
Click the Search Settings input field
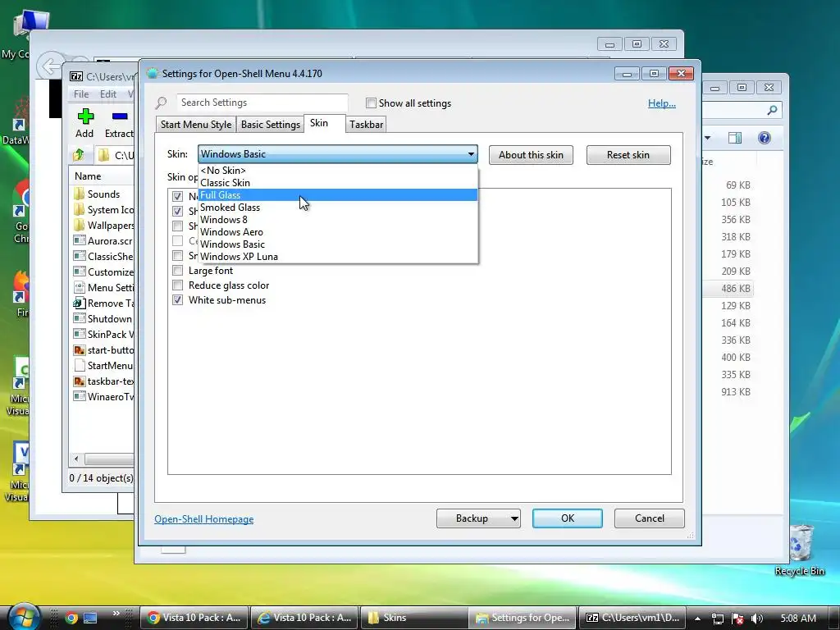[x=262, y=103]
